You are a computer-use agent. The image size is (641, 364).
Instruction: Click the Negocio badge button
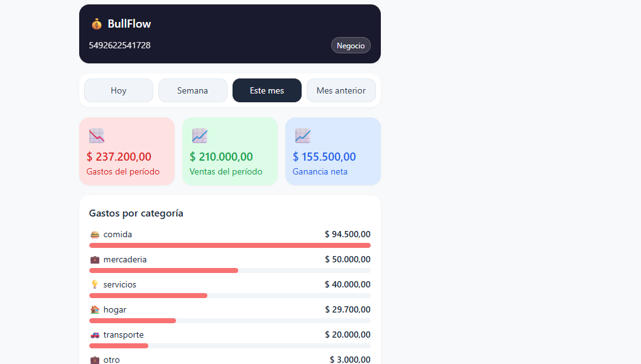(x=351, y=45)
